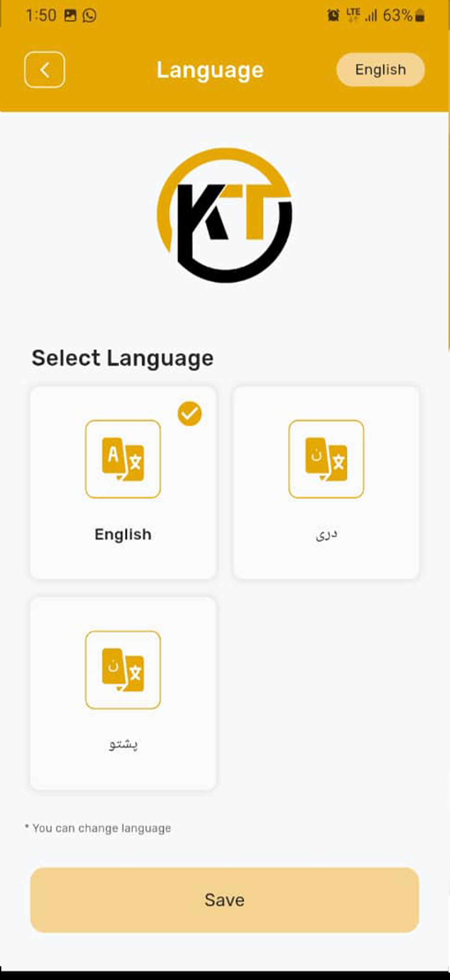Tap the پشتو text label
Viewport: 450px width, 980px height.
(123, 744)
